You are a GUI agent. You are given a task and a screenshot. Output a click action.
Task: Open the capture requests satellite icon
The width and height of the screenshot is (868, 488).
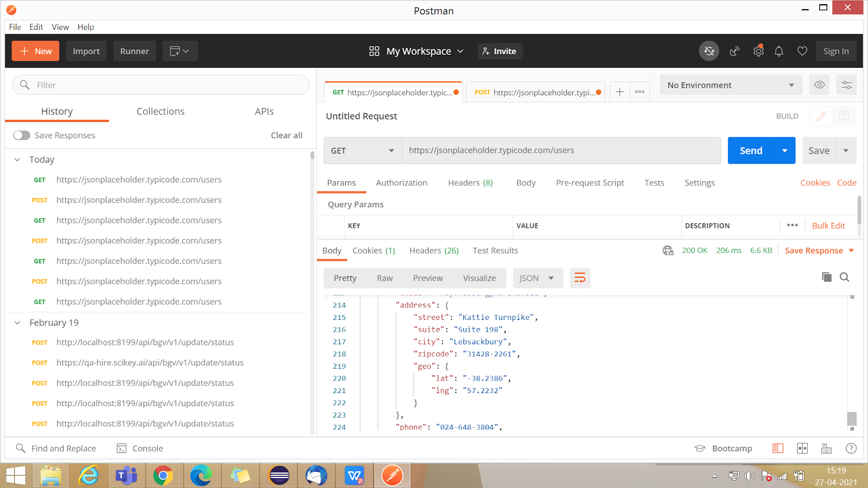[x=735, y=51]
